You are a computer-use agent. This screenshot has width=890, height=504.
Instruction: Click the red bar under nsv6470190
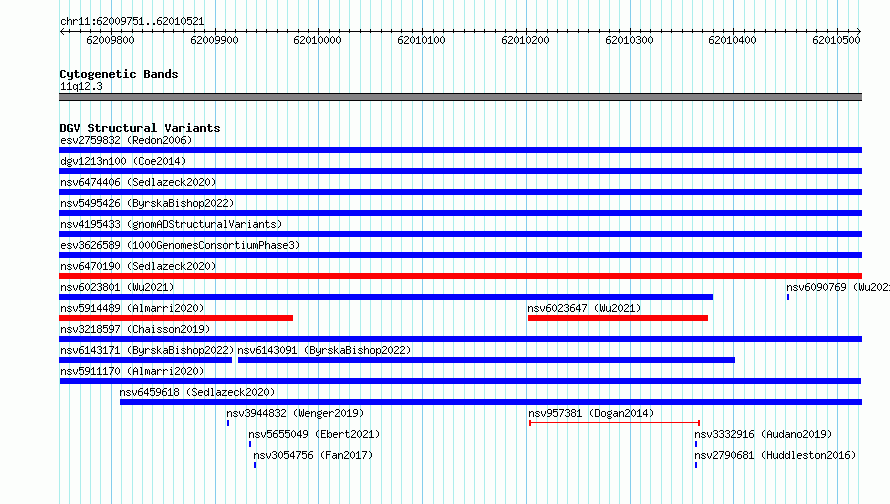pyautogui.click(x=460, y=276)
